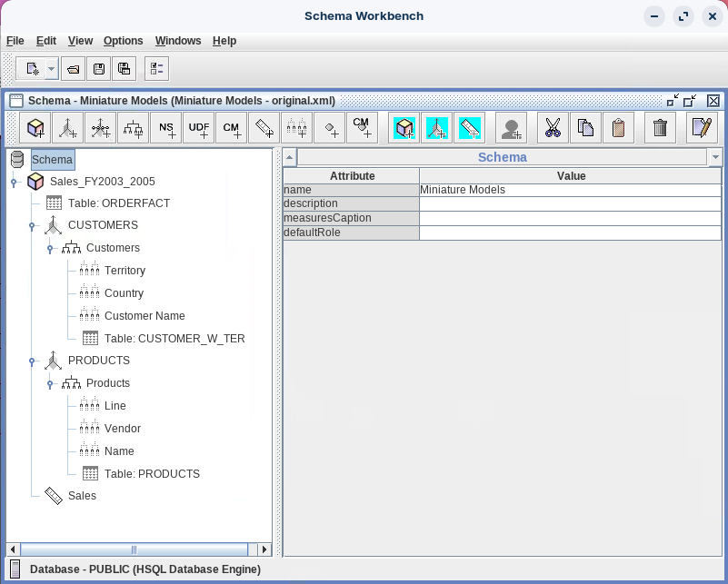The width and height of the screenshot is (728, 584).
Task: Open the Options menu
Action: click(123, 41)
